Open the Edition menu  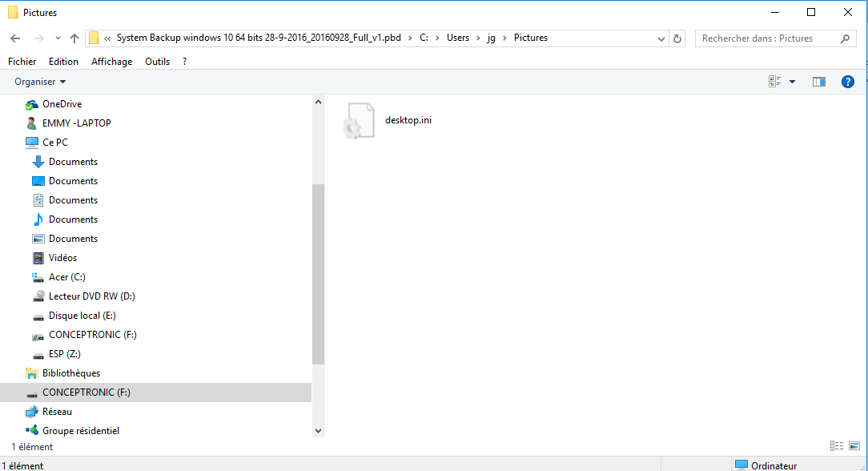click(64, 62)
